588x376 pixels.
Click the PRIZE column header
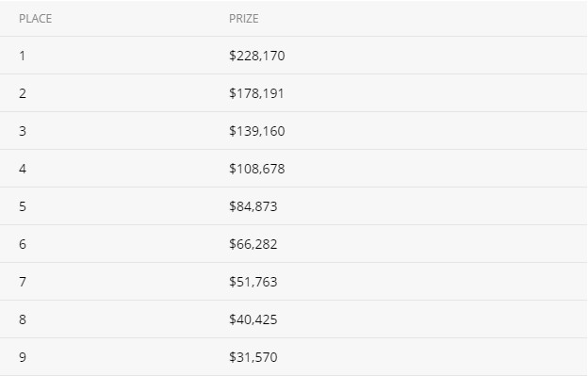[x=244, y=18]
